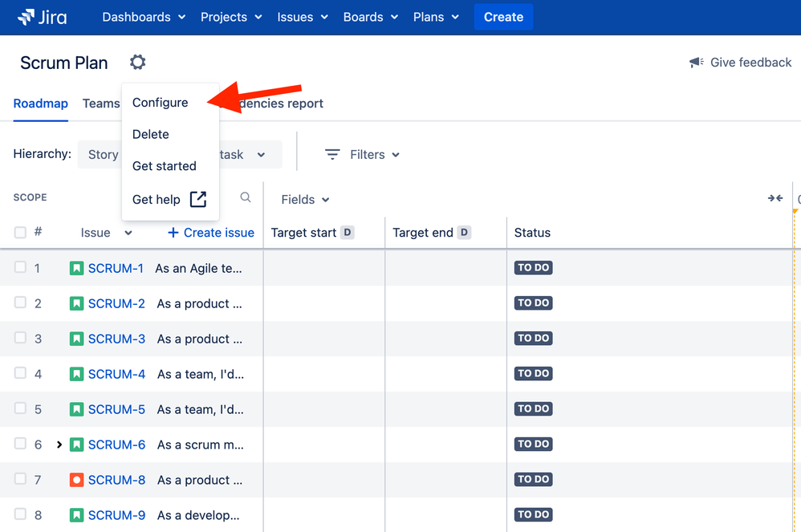Click the collapse columns arrows icon
The height and width of the screenshot is (532, 801).
point(775,198)
